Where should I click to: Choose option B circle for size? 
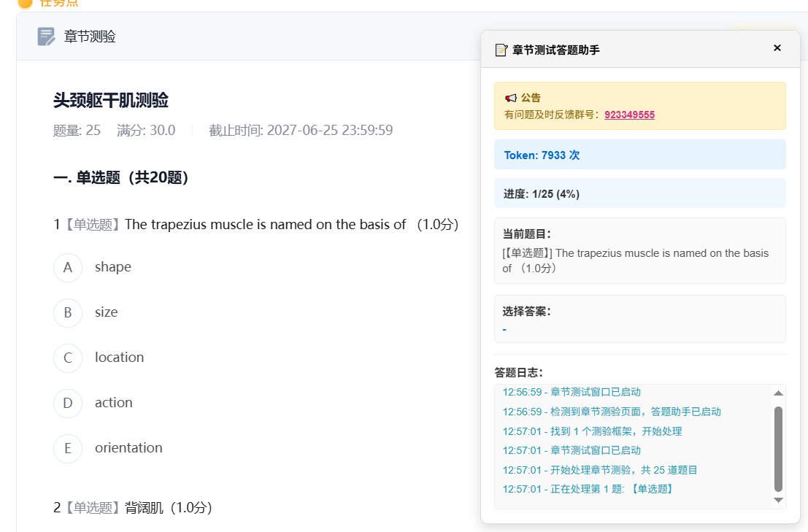click(x=68, y=312)
